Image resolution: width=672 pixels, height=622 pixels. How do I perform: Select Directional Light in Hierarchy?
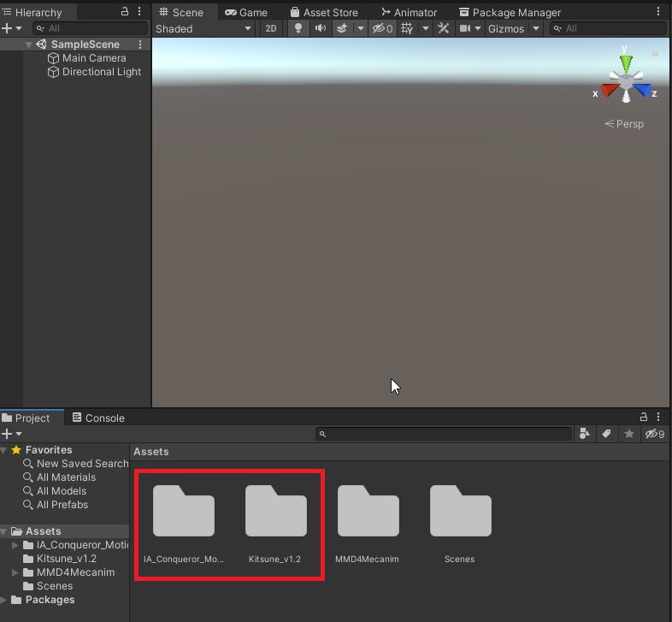point(94,72)
